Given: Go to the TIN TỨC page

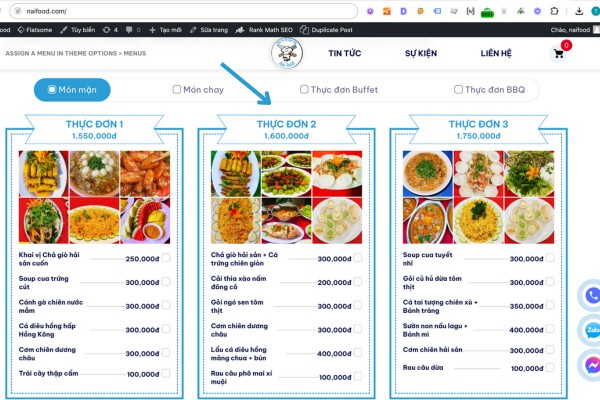Looking at the screenshot, I should 344,53.
